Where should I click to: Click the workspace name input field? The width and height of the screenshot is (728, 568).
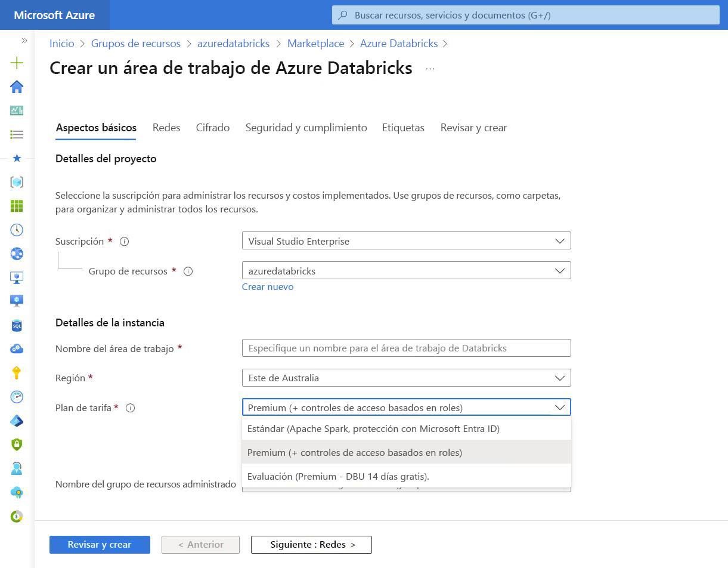pyautogui.click(x=406, y=348)
